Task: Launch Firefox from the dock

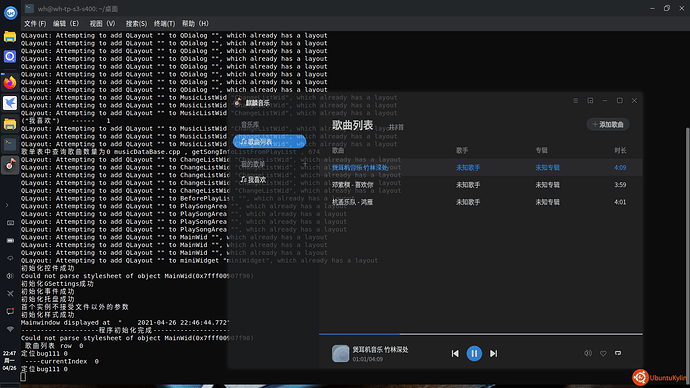Action: [10, 82]
